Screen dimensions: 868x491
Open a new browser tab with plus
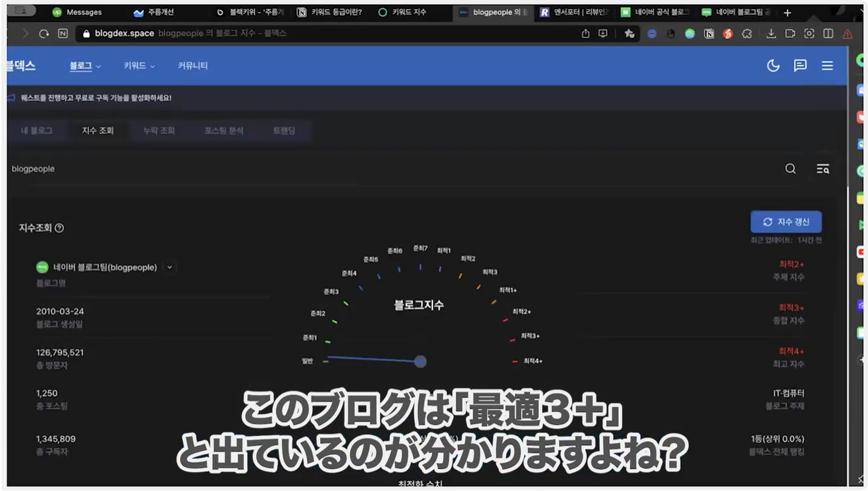[788, 13]
